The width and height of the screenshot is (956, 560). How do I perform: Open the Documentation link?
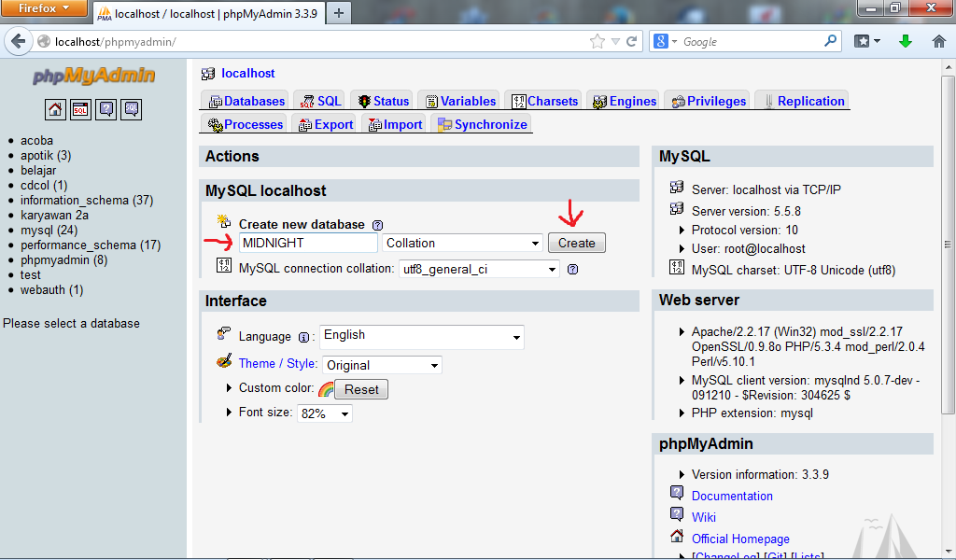[732, 496]
